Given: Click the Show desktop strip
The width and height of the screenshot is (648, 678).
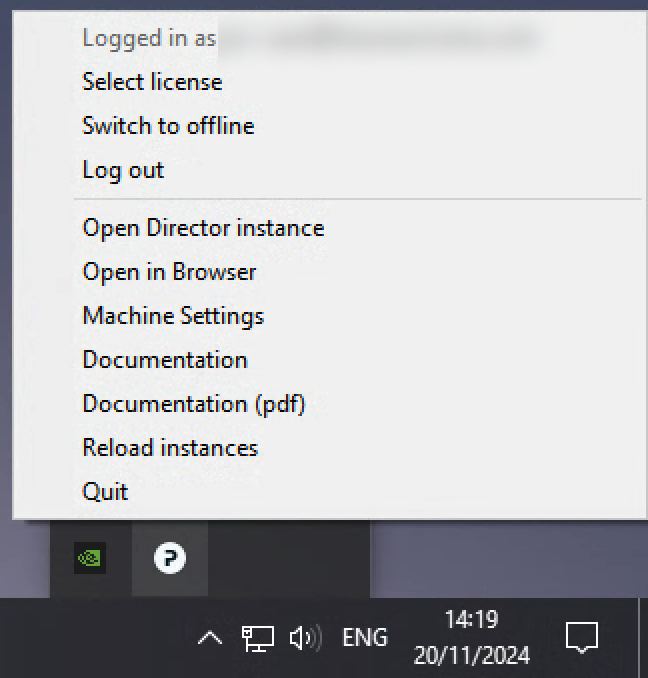Looking at the screenshot, I should pos(643,638).
